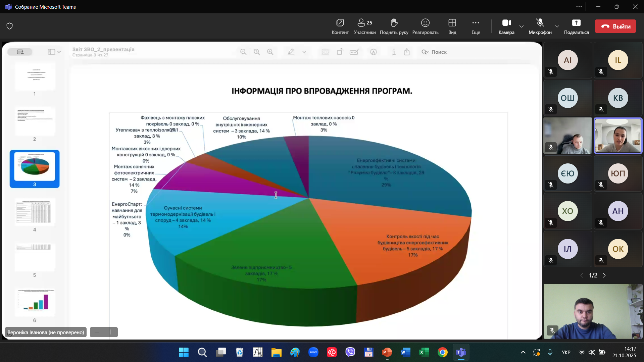Image resolution: width=644 pixels, height=362 pixels.
Task: Go to next participants page
Action: (x=604, y=275)
